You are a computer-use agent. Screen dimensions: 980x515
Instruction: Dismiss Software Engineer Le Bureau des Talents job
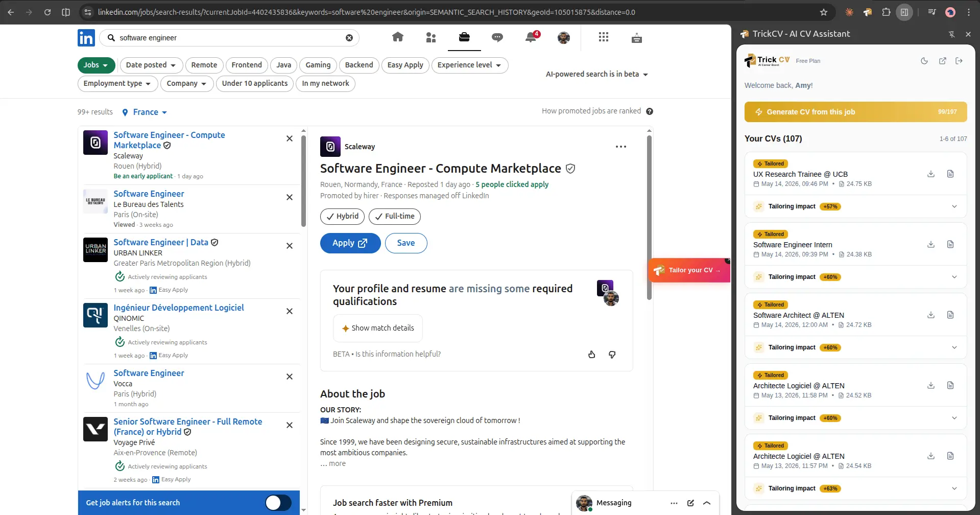tap(290, 197)
